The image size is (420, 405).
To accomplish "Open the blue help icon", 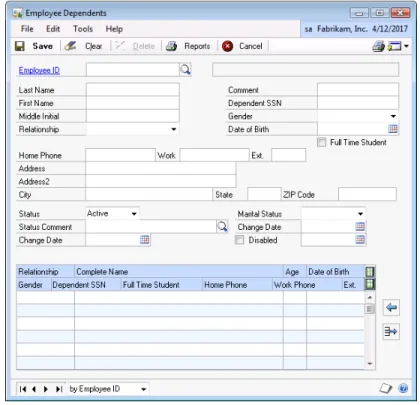I will coord(403,388).
